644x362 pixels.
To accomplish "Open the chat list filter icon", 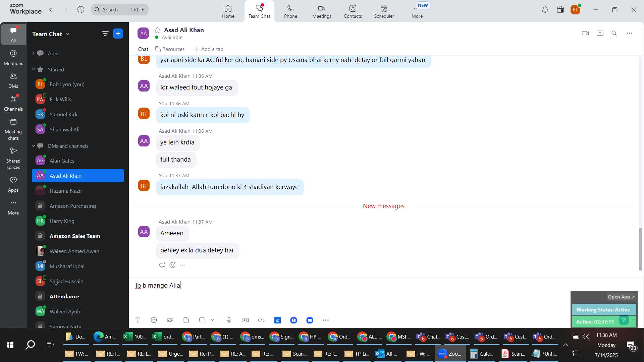I will click(105, 34).
